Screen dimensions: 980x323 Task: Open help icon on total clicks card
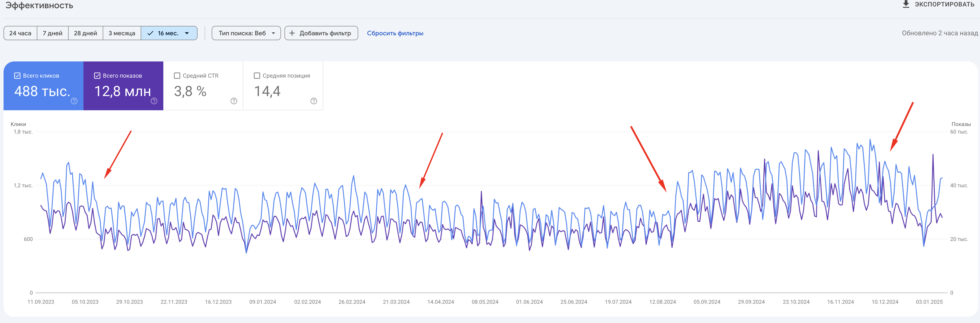point(74,101)
